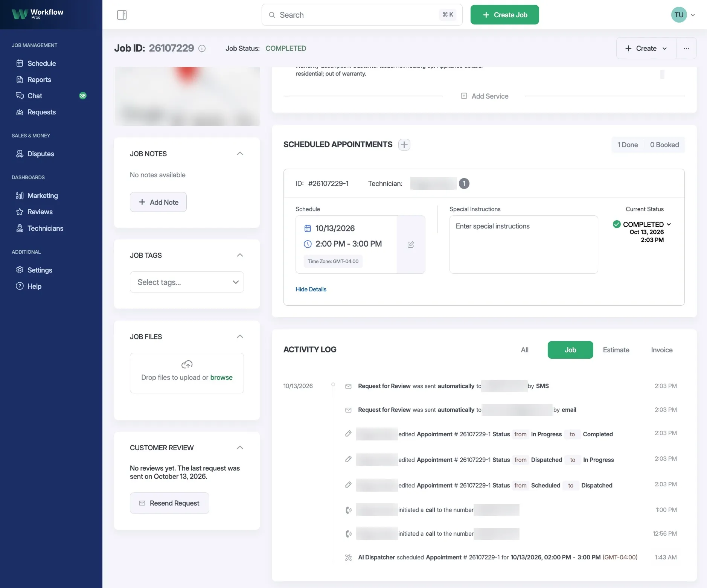Open Chat with 38 unread

tap(51, 96)
